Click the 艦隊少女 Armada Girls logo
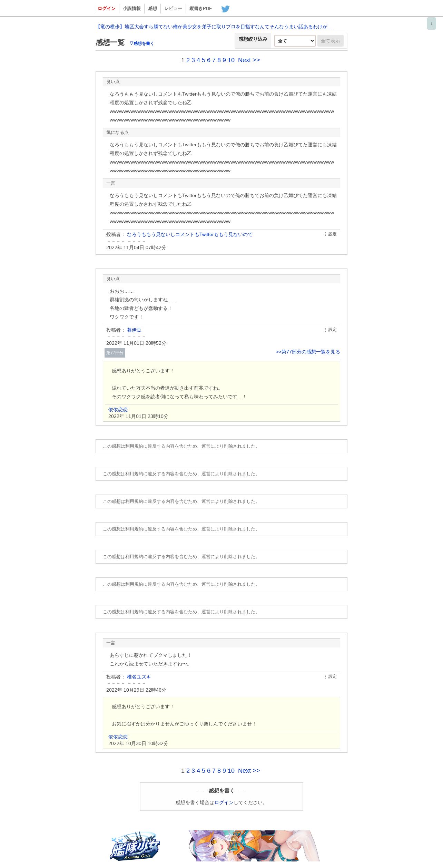This screenshot has height=868, width=443. tap(135, 846)
